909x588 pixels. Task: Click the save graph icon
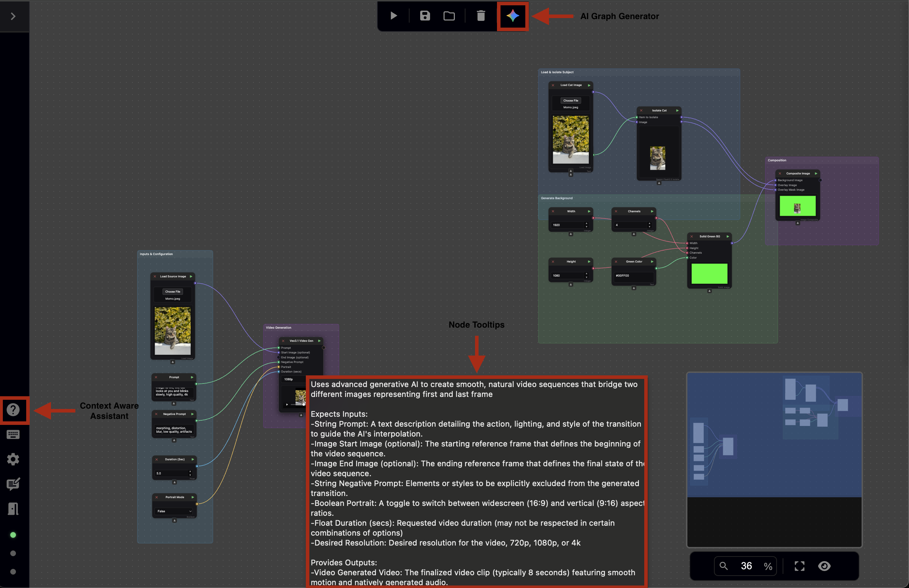(425, 16)
